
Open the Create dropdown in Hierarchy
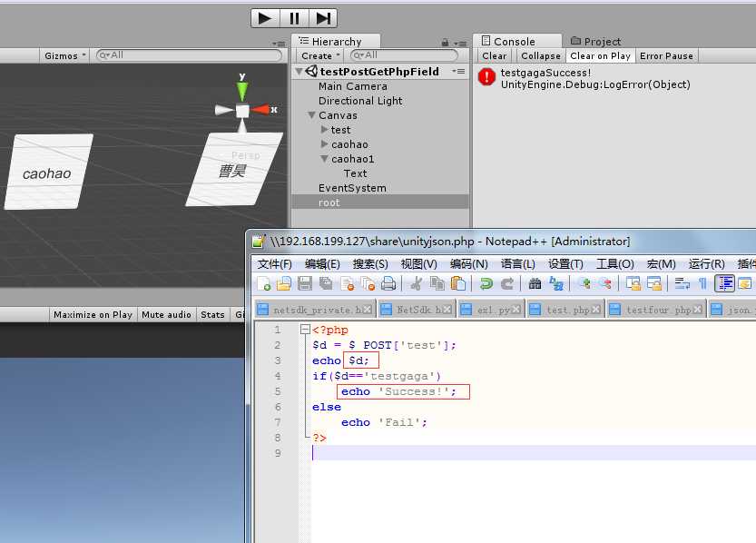pyautogui.click(x=320, y=56)
